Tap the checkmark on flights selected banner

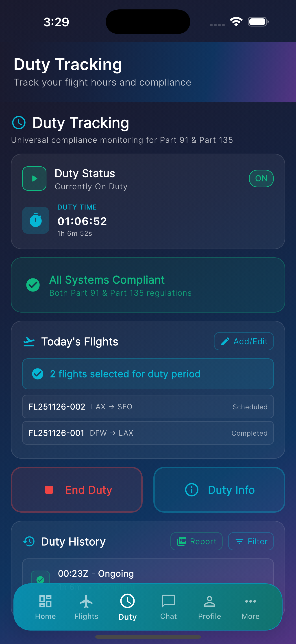pyautogui.click(x=38, y=374)
